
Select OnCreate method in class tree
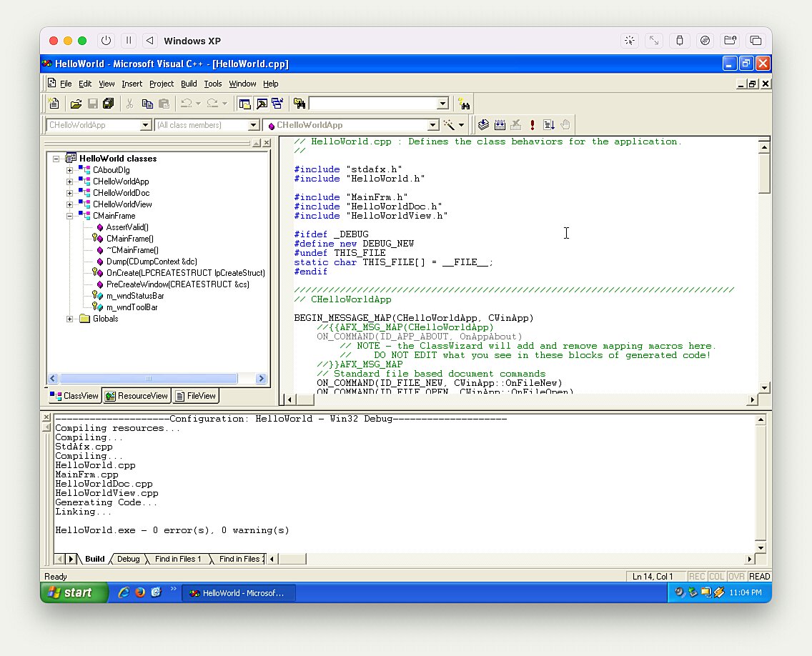click(x=185, y=273)
